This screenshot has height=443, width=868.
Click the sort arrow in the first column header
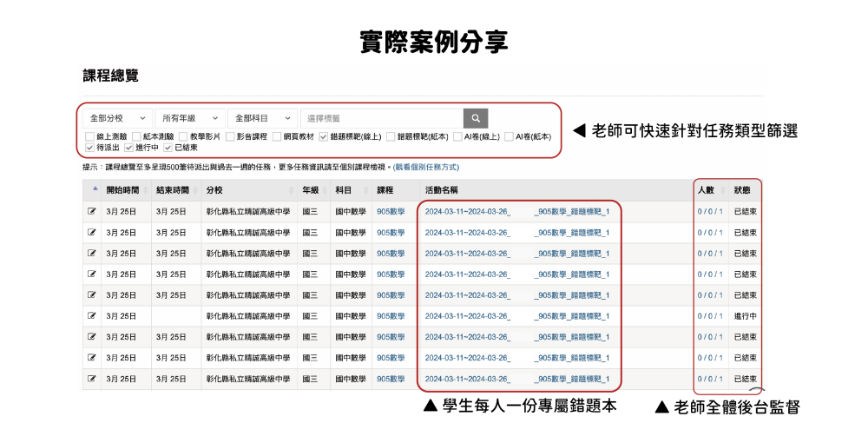click(95, 188)
